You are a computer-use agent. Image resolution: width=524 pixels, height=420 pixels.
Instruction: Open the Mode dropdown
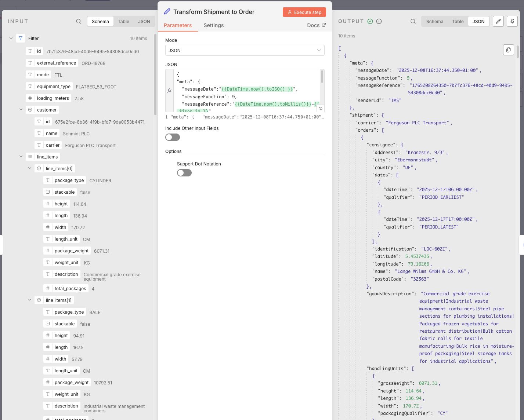245,50
